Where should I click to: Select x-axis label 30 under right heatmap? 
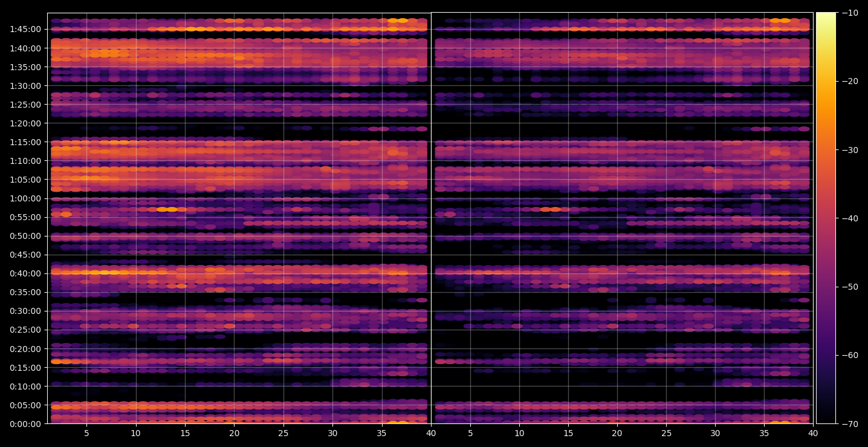(715, 433)
